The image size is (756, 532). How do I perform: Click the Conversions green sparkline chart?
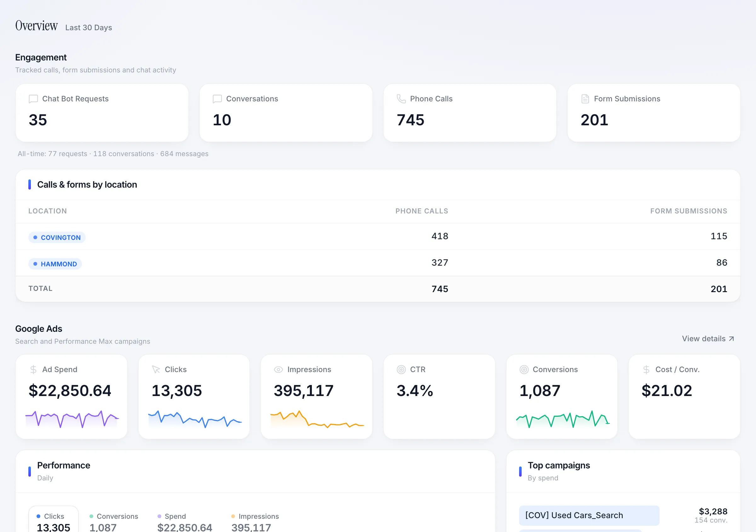point(563,419)
